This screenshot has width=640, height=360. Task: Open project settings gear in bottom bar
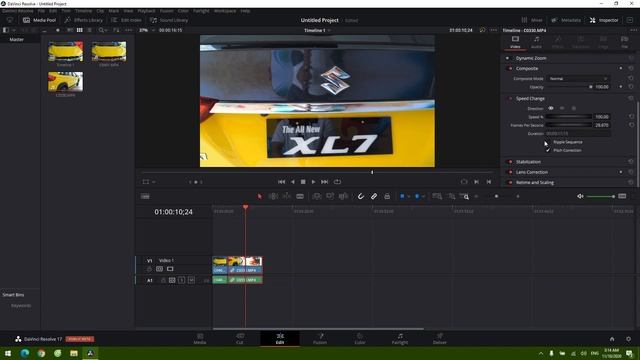tap(628, 339)
